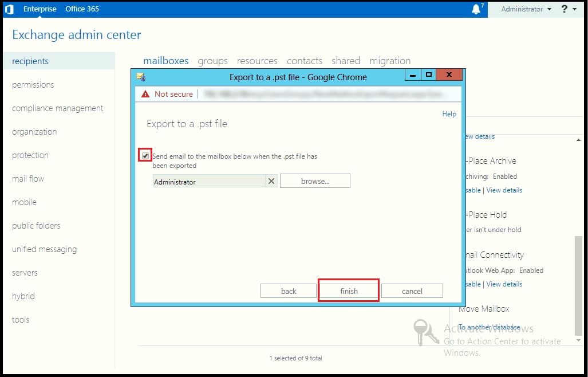
Task: Open the mailboxes tab
Action: point(165,61)
